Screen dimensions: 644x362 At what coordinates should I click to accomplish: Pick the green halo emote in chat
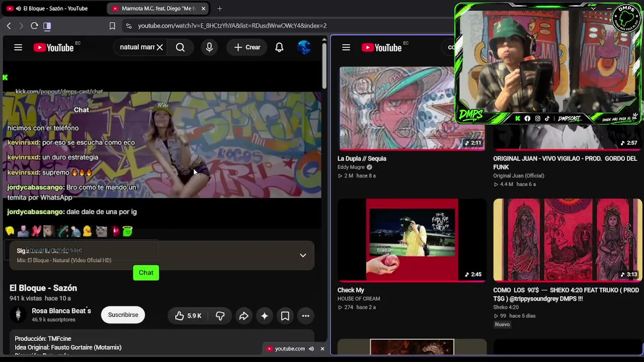pos(128,231)
